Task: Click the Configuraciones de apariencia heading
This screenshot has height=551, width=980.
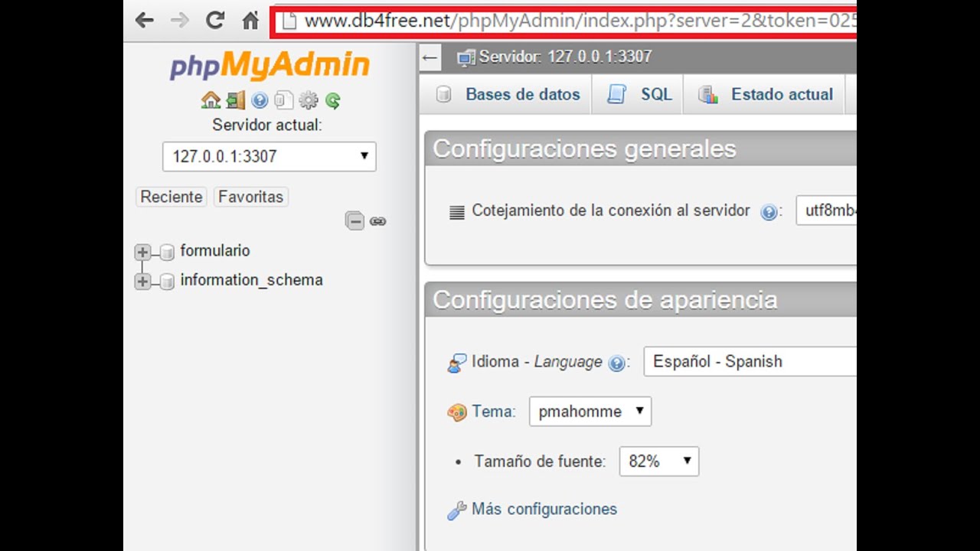Action: 605,300
